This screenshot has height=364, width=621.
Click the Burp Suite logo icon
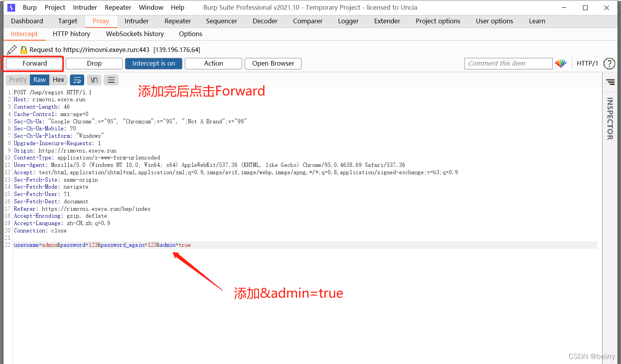(11, 7)
